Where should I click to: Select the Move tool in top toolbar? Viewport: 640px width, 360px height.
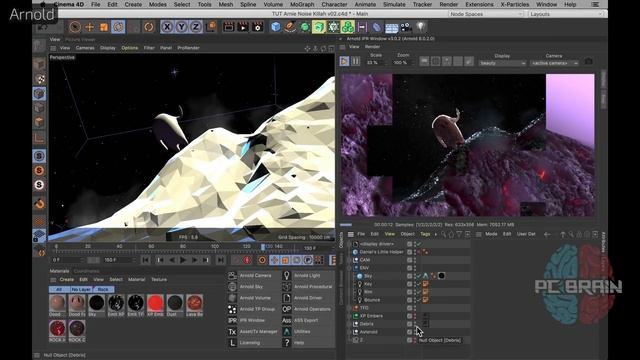point(89,27)
